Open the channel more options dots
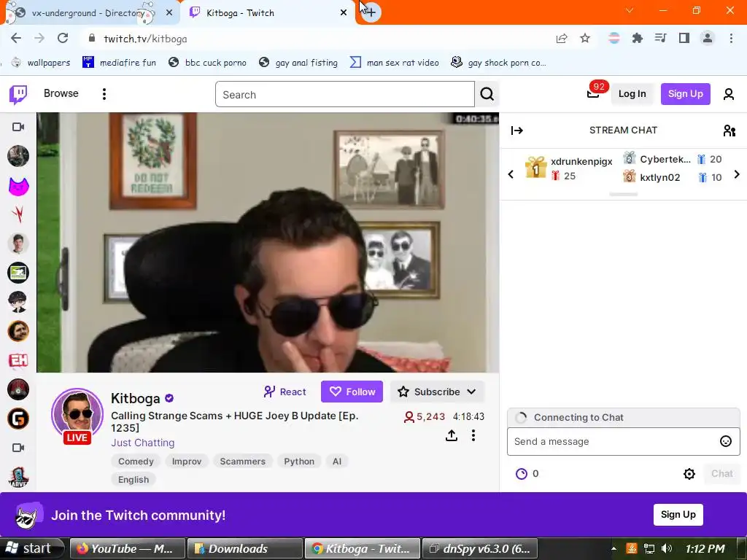Viewport: 747px width, 560px height. (x=473, y=435)
